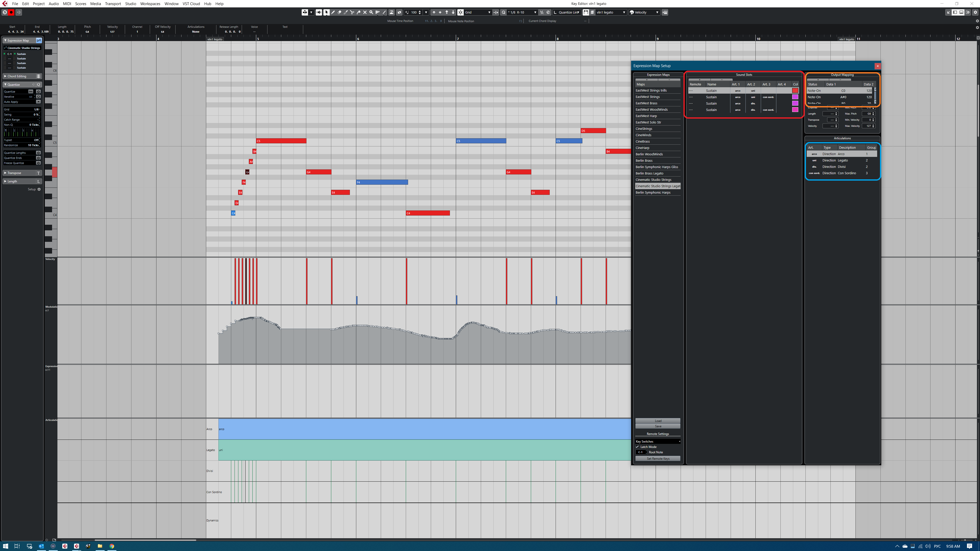Open File Explorer from the taskbar
The width and height of the screenshot is (980, 551).
coord(100,546)
